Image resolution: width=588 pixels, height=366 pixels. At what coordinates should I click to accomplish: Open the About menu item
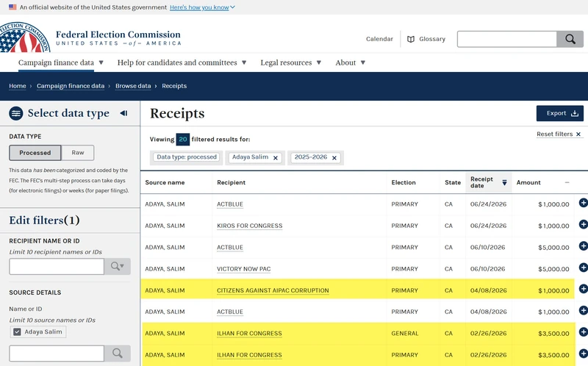(x=351, y=62)
